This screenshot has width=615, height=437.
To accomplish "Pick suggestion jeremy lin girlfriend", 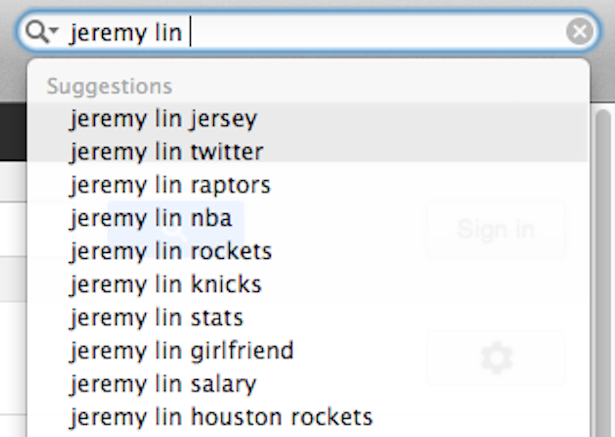I will (x=308, y=351).
